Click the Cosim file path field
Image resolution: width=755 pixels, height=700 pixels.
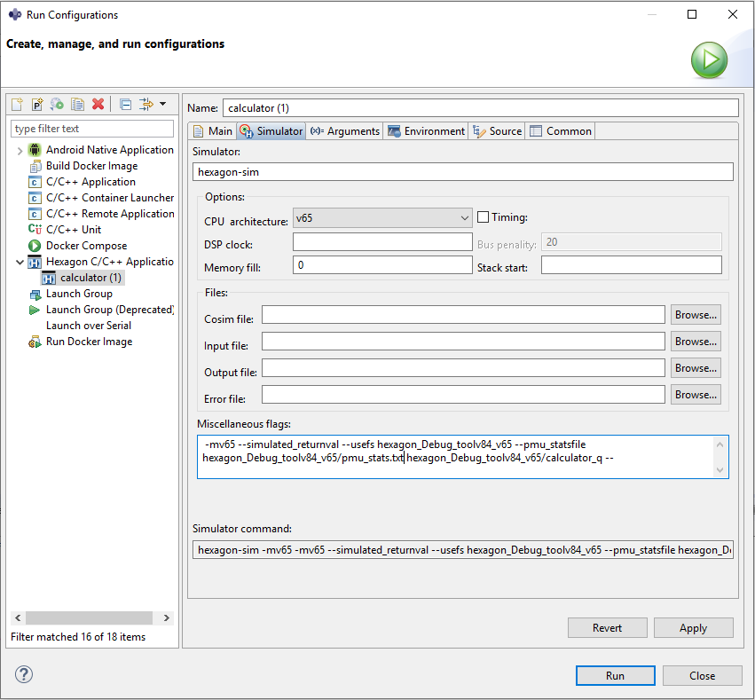463,315
